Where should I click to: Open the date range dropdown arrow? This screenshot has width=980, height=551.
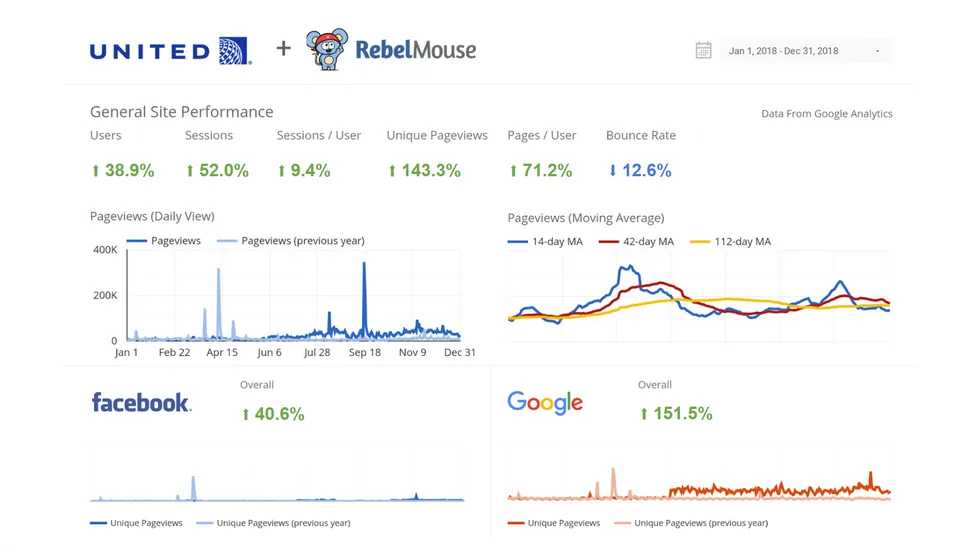coord(878,51)
